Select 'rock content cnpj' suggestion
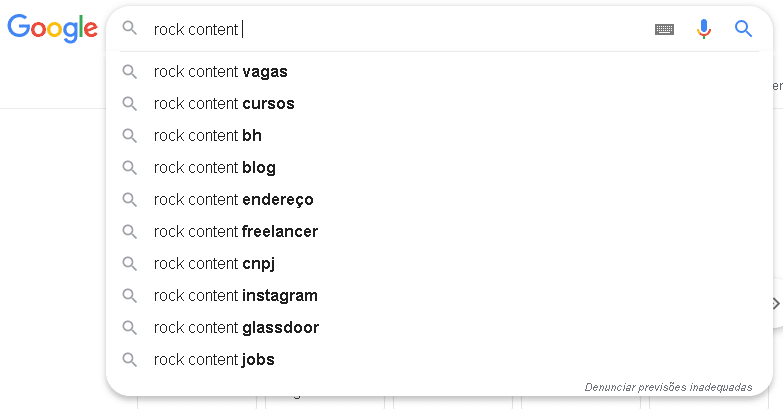Viewport: 783px width, 409px height. tap(214, 264)
